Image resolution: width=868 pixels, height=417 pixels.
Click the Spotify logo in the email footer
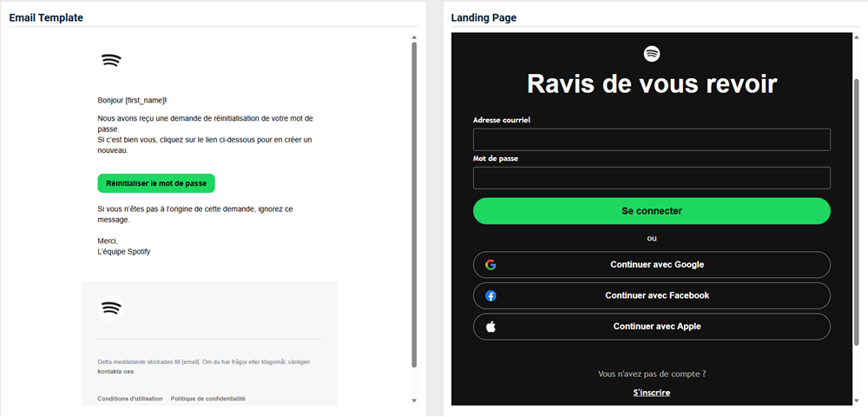(110, 308)
